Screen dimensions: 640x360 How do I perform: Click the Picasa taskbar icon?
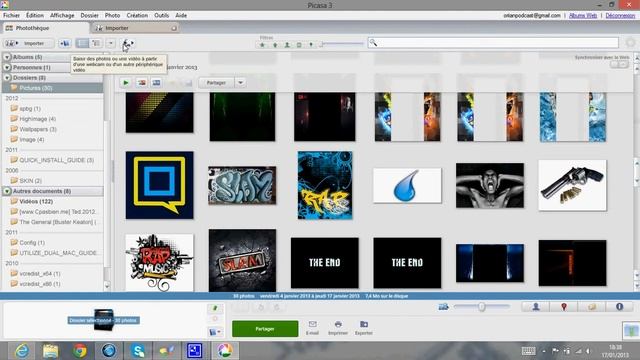point(224,351)
